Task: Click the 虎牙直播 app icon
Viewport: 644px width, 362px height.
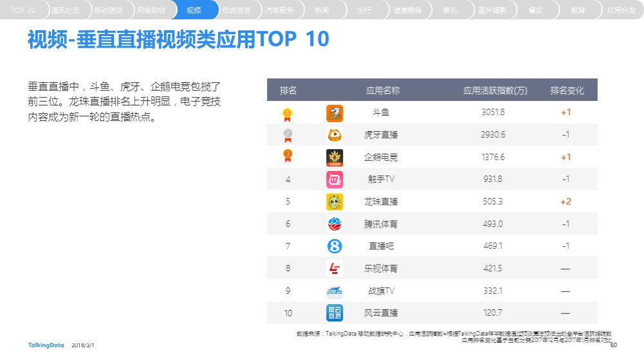Action: click(335, 135)
